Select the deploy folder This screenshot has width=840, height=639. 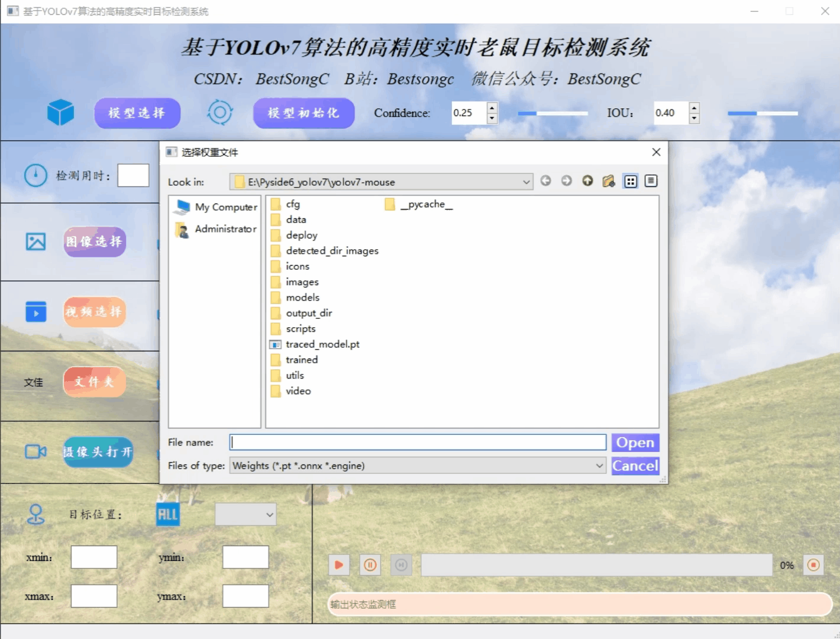[294, 235]
